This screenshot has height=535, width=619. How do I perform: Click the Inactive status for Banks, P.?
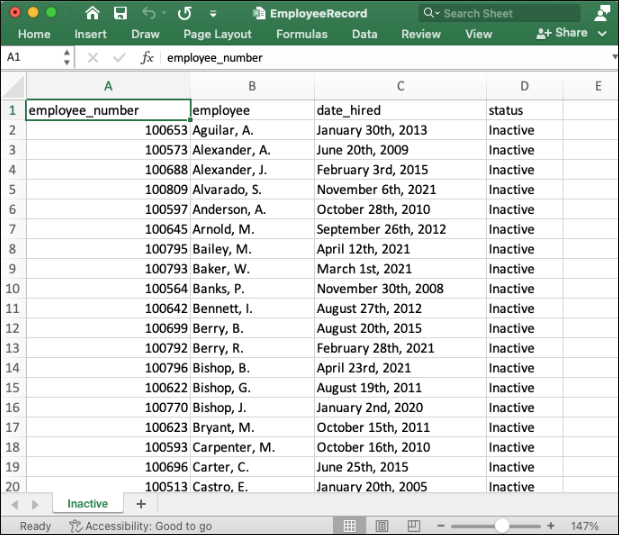click(524, 289)
